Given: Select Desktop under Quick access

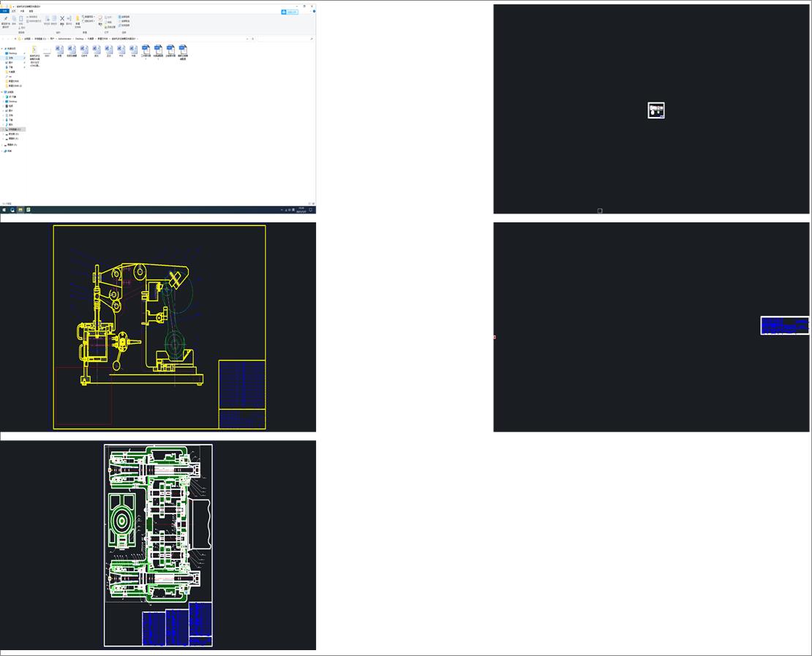Looking at the screenshot, I should click(x=12, y=53).
